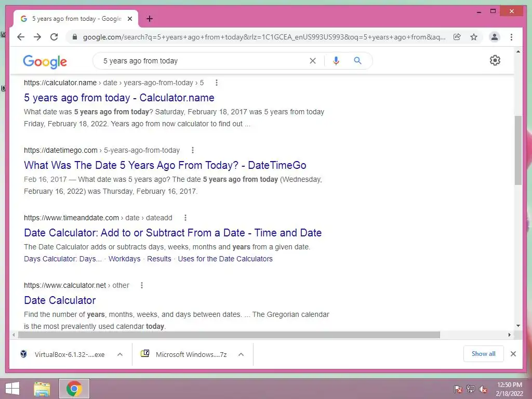Click the datetimego.com URL breadcrumb text
The width and height of the screenshot is (532, 399).
(102, 150)
